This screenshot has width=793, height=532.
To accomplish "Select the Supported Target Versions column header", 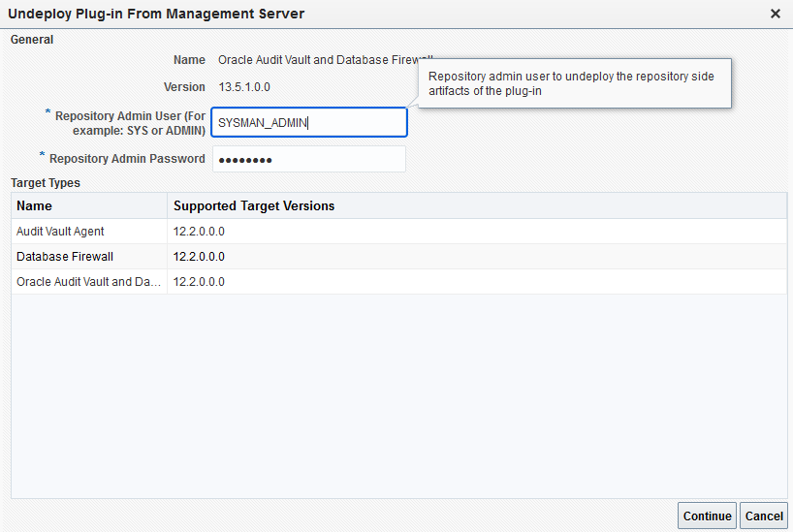I will tap(477, 205).
